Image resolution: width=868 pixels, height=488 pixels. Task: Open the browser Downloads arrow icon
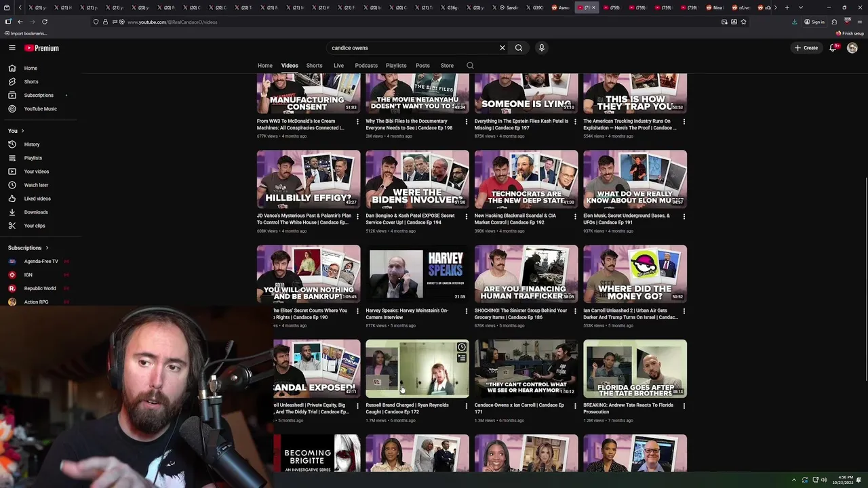(794, 22)
